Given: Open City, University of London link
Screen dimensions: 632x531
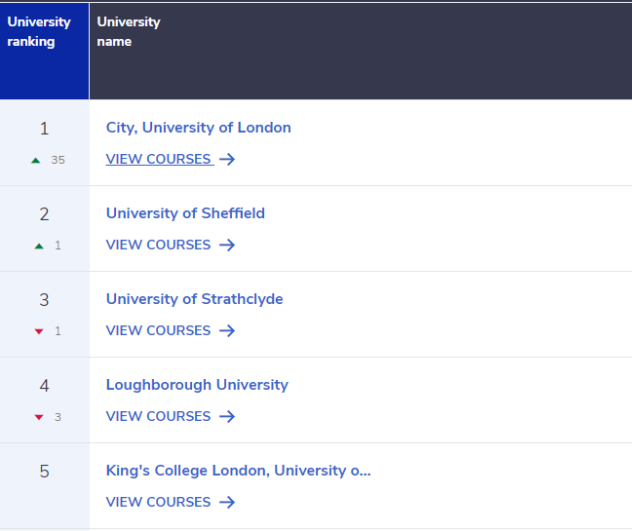Looking at the screenshot, I should (x=198, y=128).
